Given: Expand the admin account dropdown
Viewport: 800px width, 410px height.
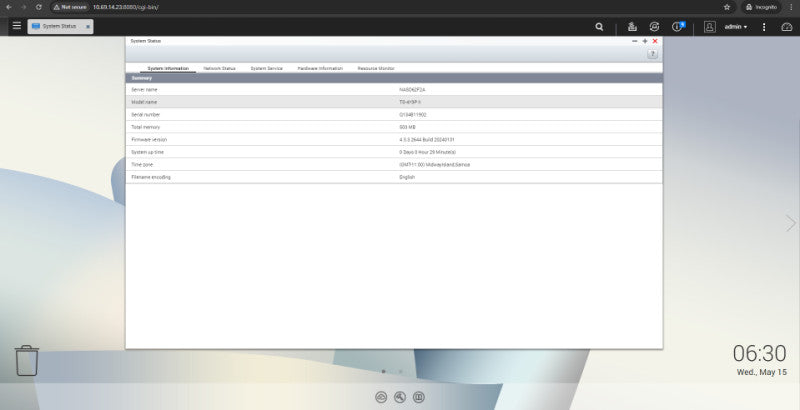Looking at the screenshot, I should pos(736,27).
